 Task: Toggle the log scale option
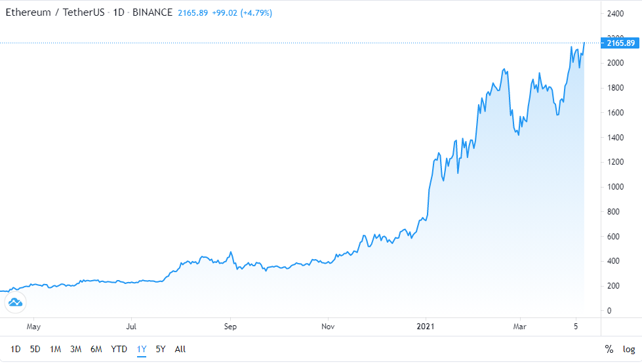pyautogui.click(x=629, y=349)
